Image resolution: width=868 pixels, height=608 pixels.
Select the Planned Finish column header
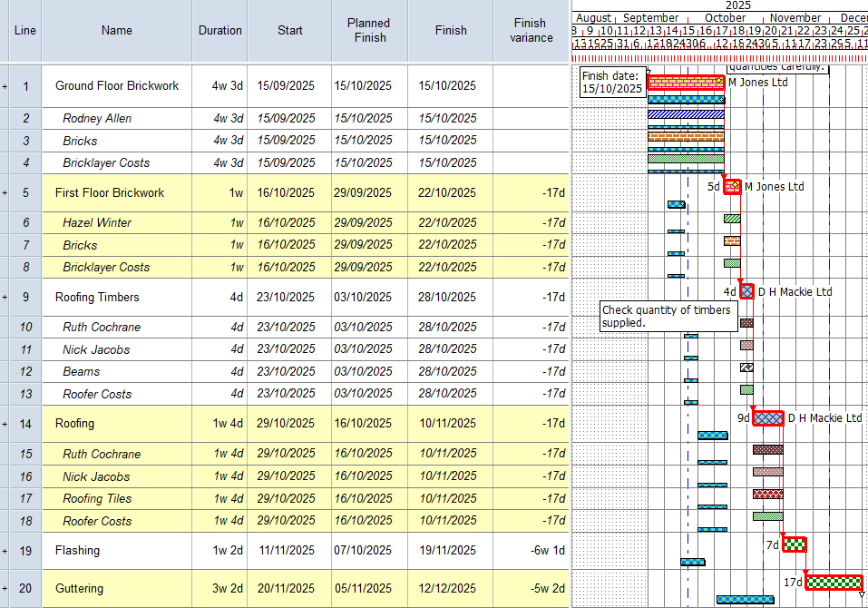pos(369,31)
